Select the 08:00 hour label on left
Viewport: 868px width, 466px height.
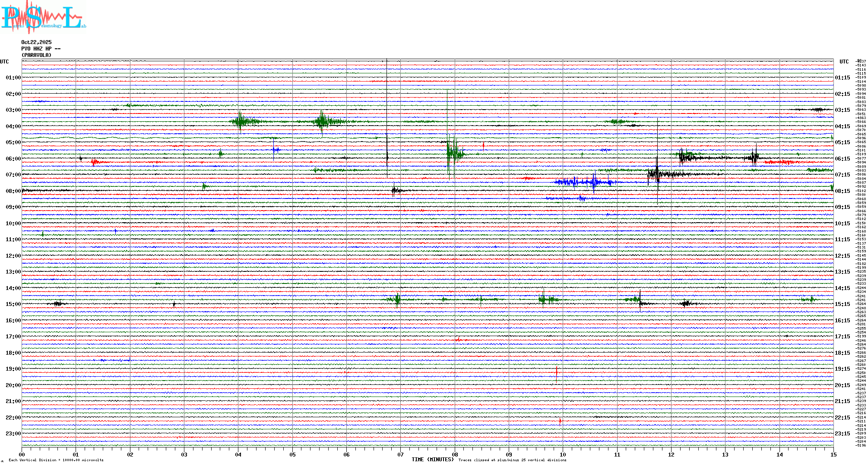pyautogui.click(x=13, y=191)
